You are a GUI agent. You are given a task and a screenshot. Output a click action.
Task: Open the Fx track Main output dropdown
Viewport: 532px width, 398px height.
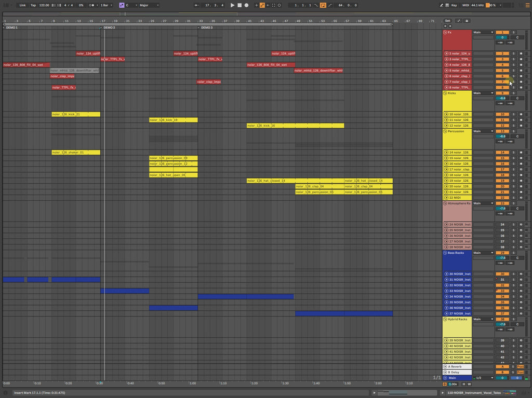click(x=483, y=32)
